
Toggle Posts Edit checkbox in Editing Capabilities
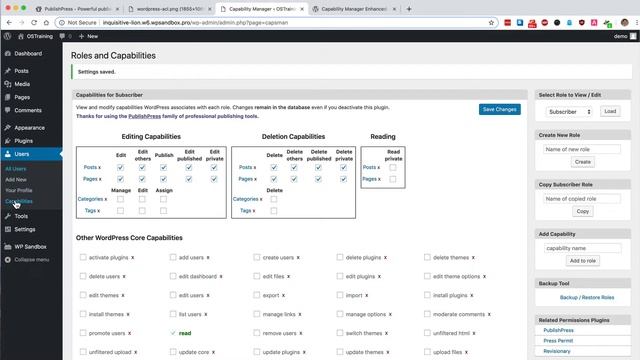point(120,167)
